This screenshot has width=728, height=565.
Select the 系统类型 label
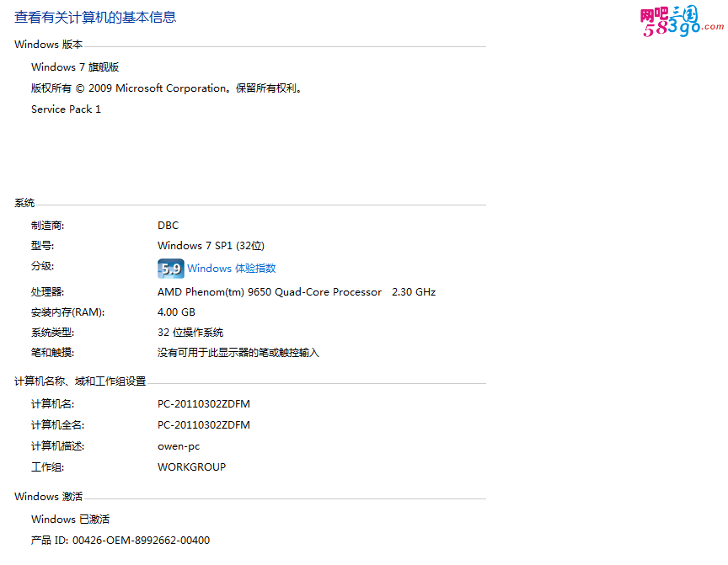pos(52,333)
